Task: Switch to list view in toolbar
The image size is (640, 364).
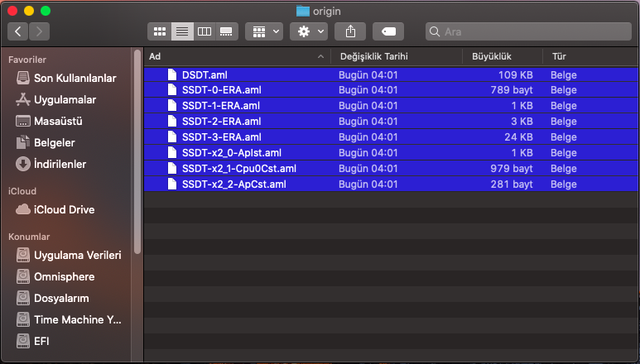Action: coord(182,31)
